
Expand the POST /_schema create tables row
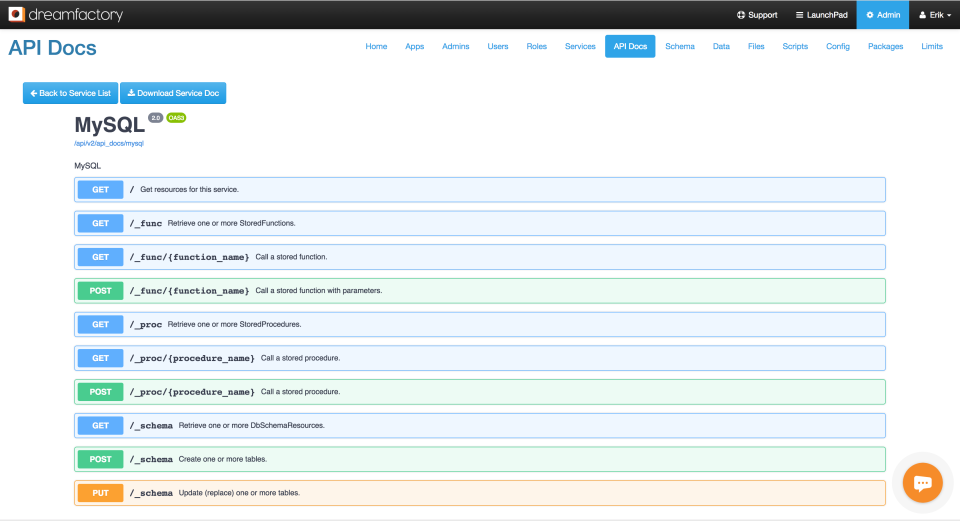coord(480,459)
